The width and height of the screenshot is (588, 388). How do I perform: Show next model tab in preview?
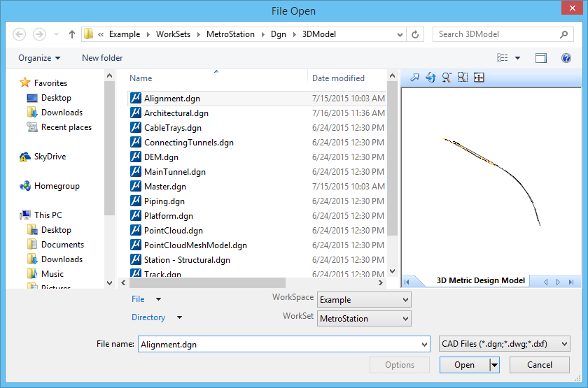559,282
